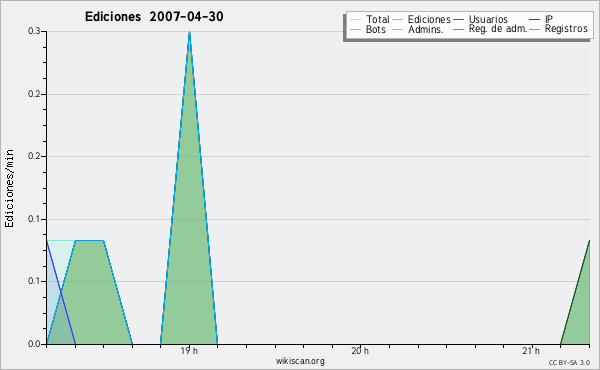Viewport: 600px width, 370px height.
Task: Click the blue Usuarios legend line swatch
Action: click(458, 20)
